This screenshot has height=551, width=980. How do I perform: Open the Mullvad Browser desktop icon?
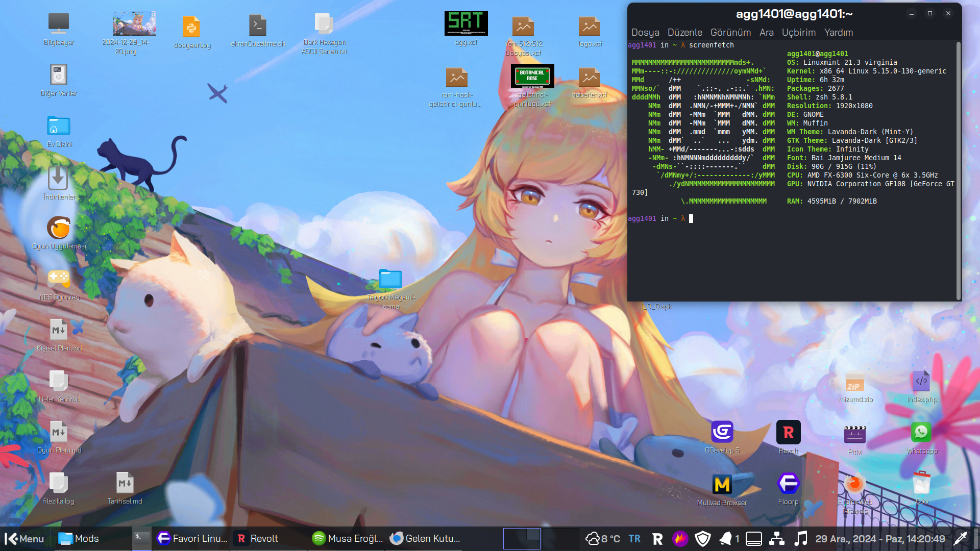722,485
